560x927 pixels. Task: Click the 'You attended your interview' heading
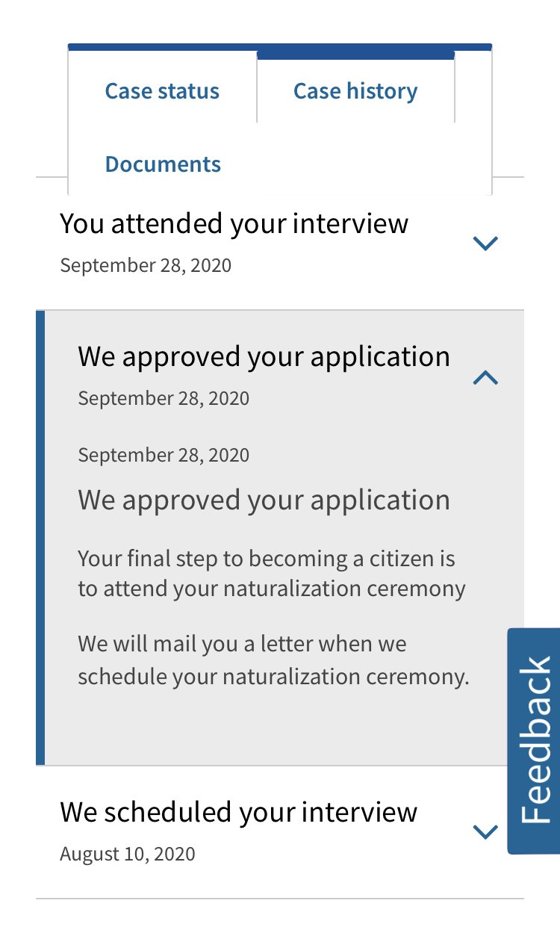(234, 223)
